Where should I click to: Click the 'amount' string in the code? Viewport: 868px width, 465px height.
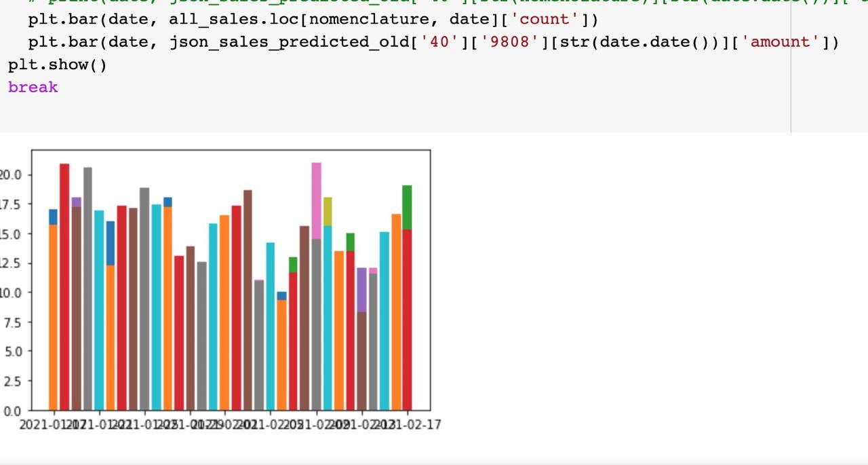pyautogui.click(x=781, y=42)
